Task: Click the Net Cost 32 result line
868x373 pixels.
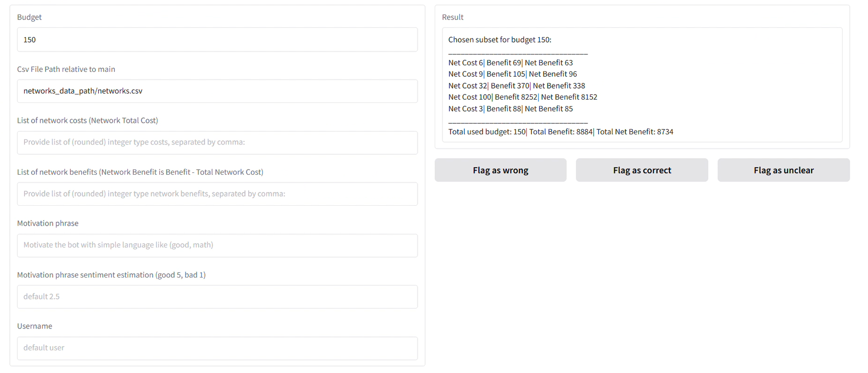Action: pos(516,86)
